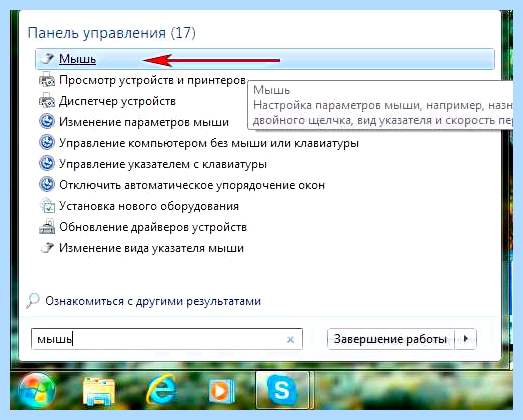Viewport: 523px width, 420px height.
Task: Click the printer icon beside Просмотр устройств и принтеров
Action: click(x=47, y=80)
